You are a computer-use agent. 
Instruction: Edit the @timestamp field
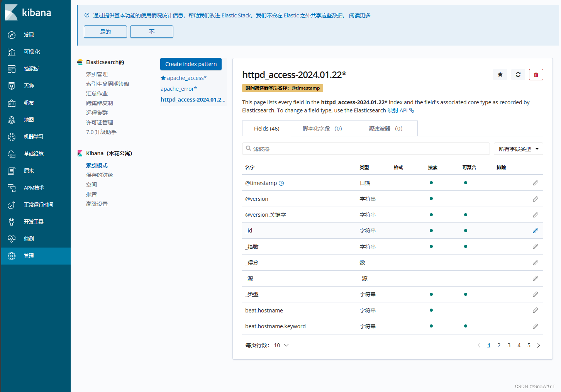[x=536, y=183]
